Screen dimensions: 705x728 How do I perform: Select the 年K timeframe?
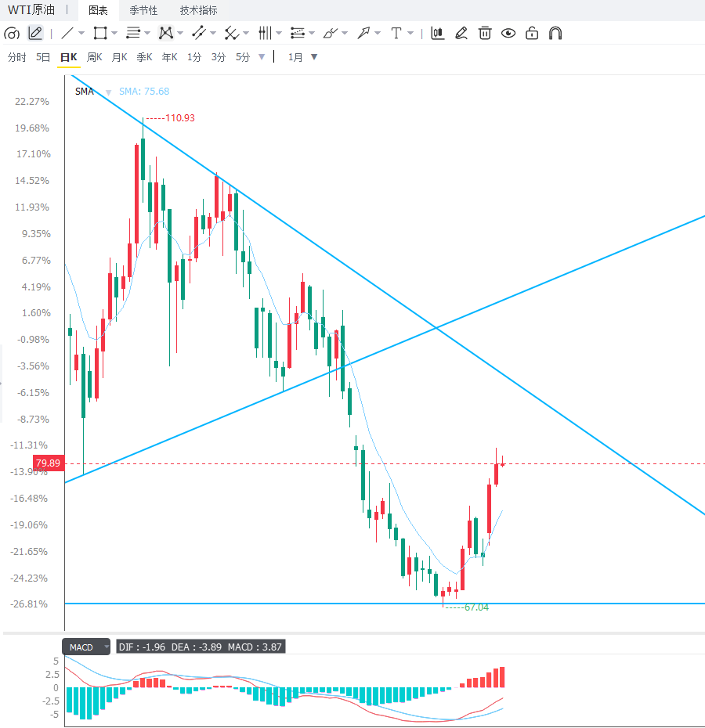click(169, 57)
